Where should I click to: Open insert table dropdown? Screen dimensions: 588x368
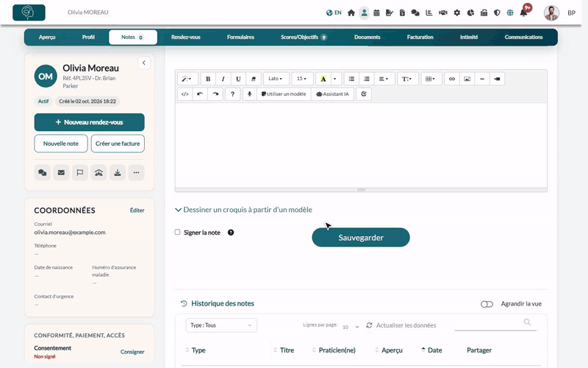click(x=431, y=79)
